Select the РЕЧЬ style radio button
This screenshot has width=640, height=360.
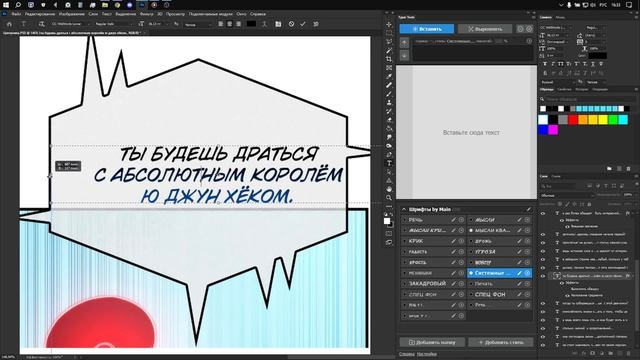pos(405,220)
